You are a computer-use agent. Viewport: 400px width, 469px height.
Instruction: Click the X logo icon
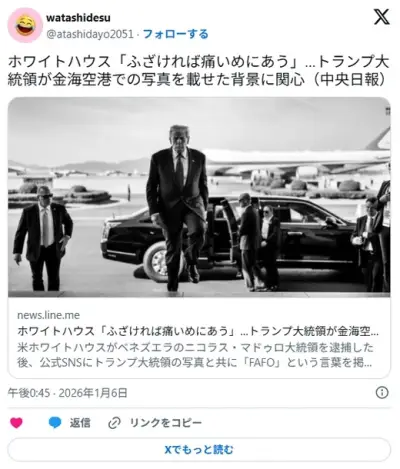381,17
